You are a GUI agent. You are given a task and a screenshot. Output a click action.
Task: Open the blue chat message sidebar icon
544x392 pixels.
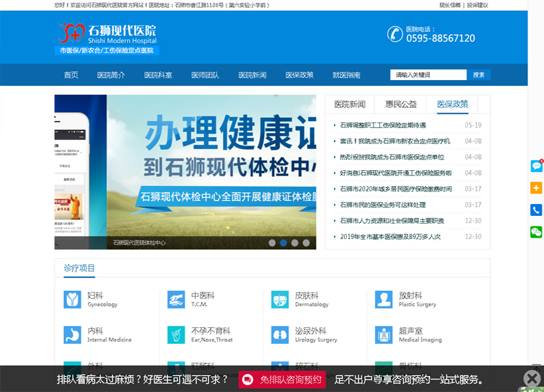point(536,166)
